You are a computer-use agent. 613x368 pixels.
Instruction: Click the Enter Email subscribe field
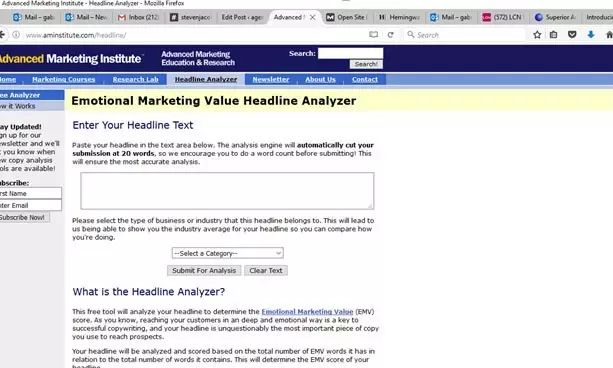pos(30,205)
